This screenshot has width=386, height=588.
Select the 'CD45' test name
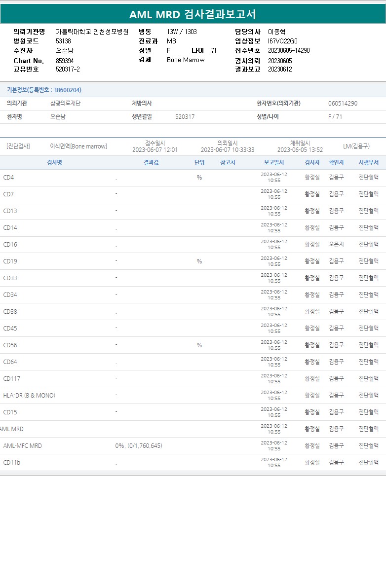[x=10, y=329]
